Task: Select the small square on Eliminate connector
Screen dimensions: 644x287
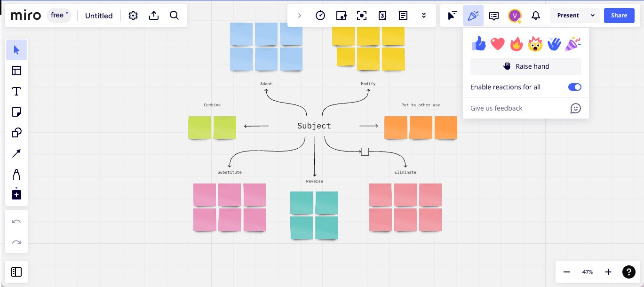Action: (365, 151)
